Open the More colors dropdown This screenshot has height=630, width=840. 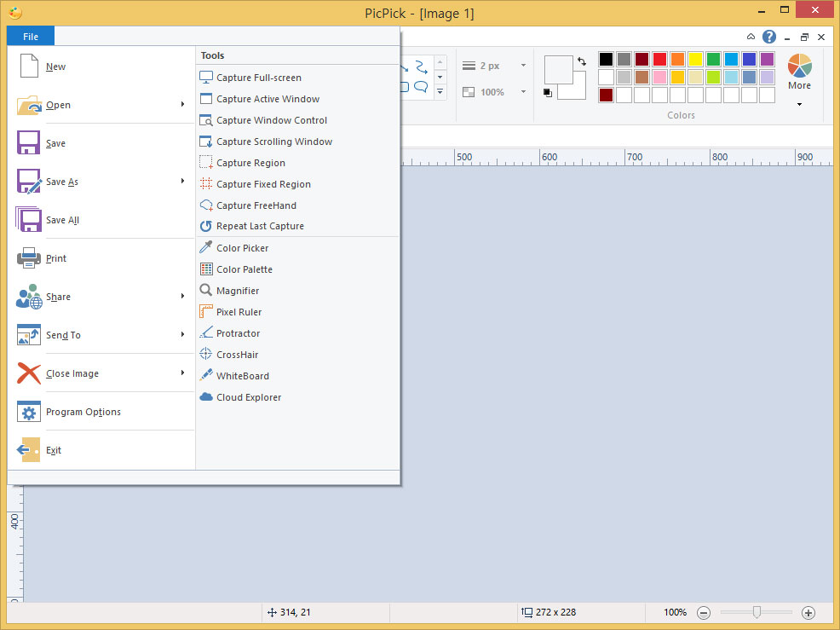(x=799, y=104)
